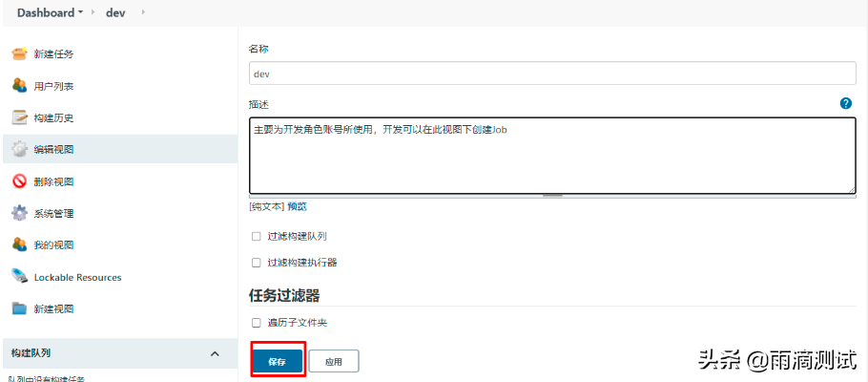
Task: Click the gear icon beside 系统管理
Action: tap(19, 213)
